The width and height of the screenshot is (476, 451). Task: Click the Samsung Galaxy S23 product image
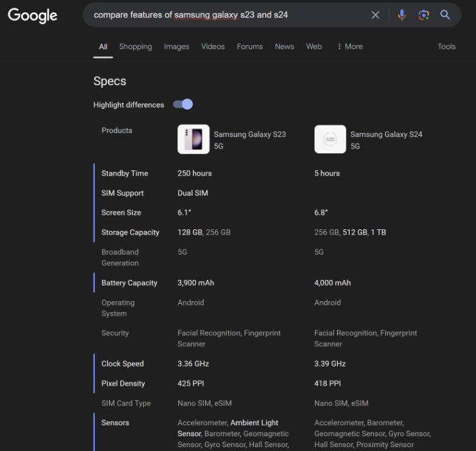point(193,140)
